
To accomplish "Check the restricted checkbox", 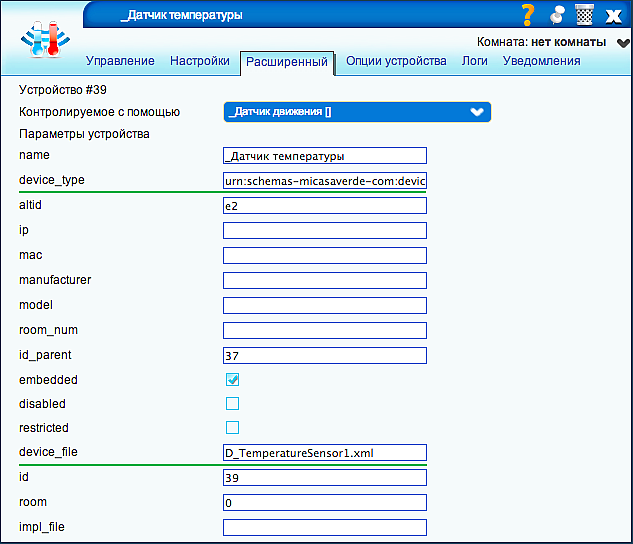I will coord(232,428).
